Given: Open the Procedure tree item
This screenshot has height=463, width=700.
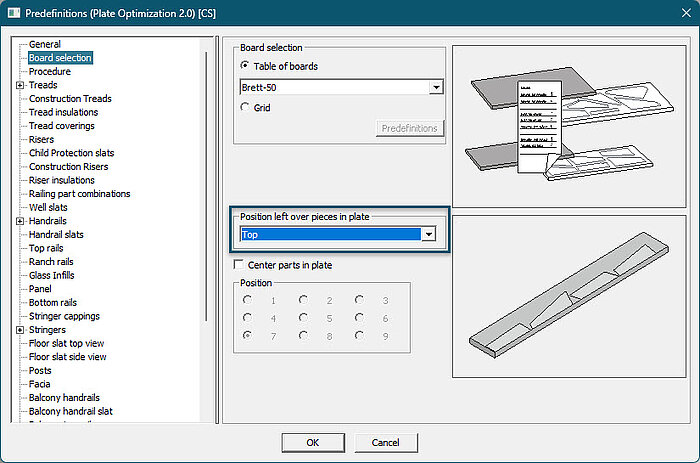Looking at the screenshot, I should pos(49,72).
